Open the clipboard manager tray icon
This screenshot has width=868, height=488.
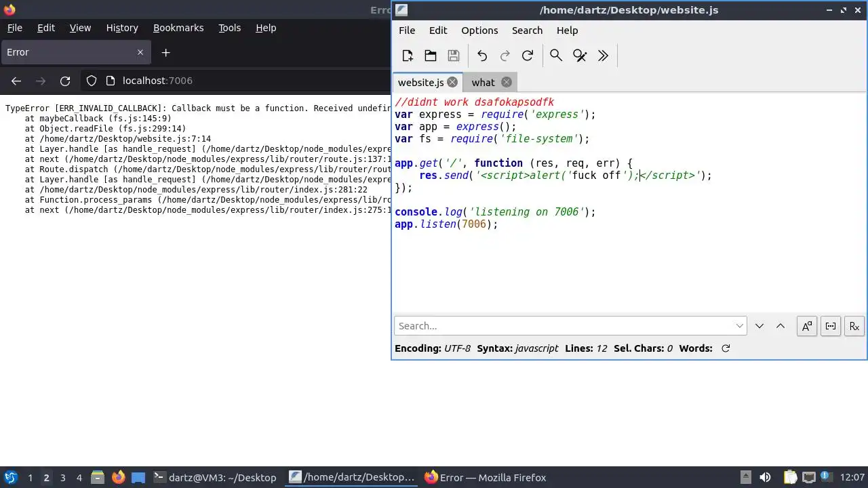(x=790, y=477)
